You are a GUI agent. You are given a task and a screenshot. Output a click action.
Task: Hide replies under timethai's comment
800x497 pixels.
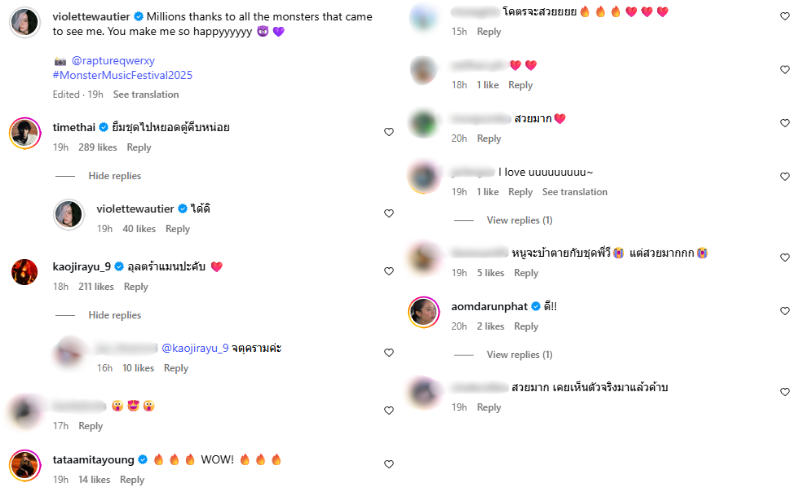click(115, 176)
